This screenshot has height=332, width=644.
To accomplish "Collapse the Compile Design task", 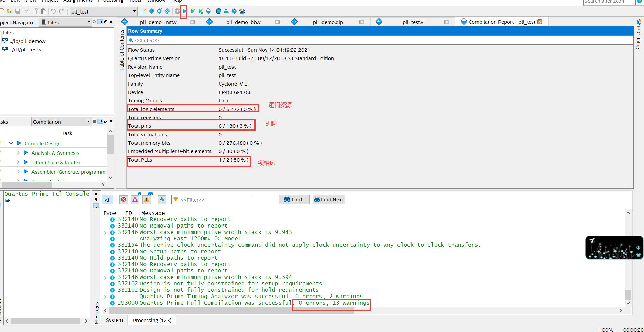I will tap(12, 143).
